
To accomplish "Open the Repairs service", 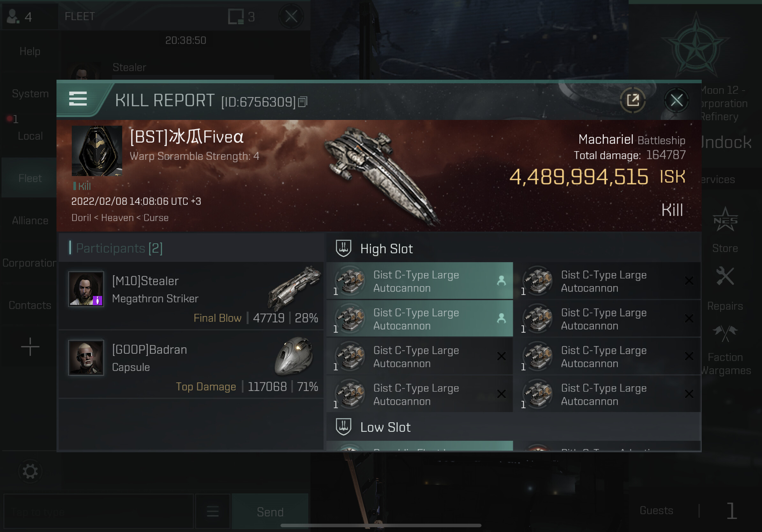I will click(x=725, y=289).
